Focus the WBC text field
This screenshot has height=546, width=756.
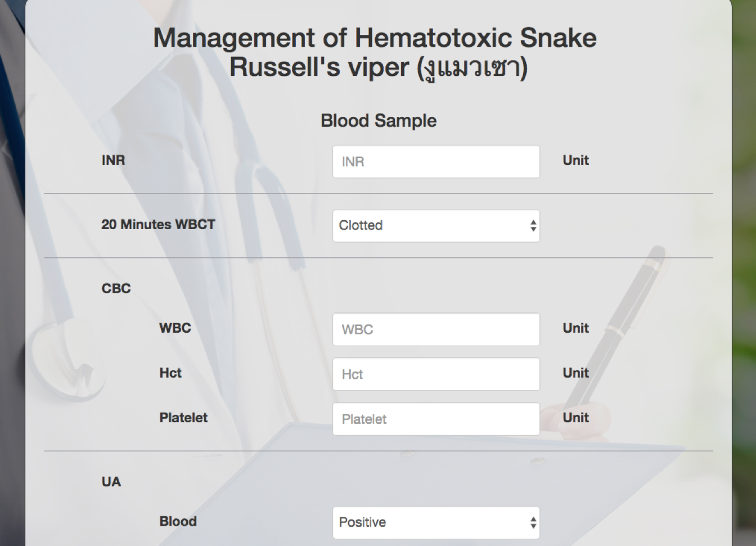(436, 329)
